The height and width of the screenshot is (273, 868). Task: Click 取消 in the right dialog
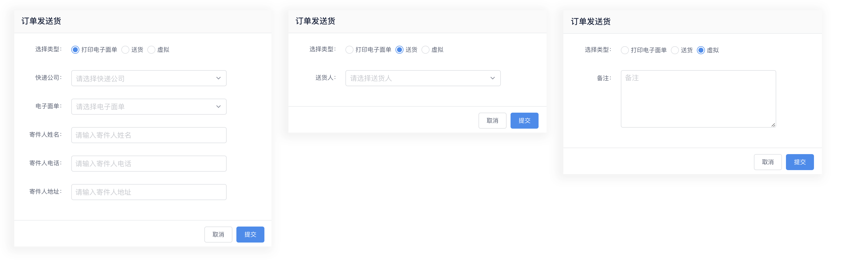point(768,162)
